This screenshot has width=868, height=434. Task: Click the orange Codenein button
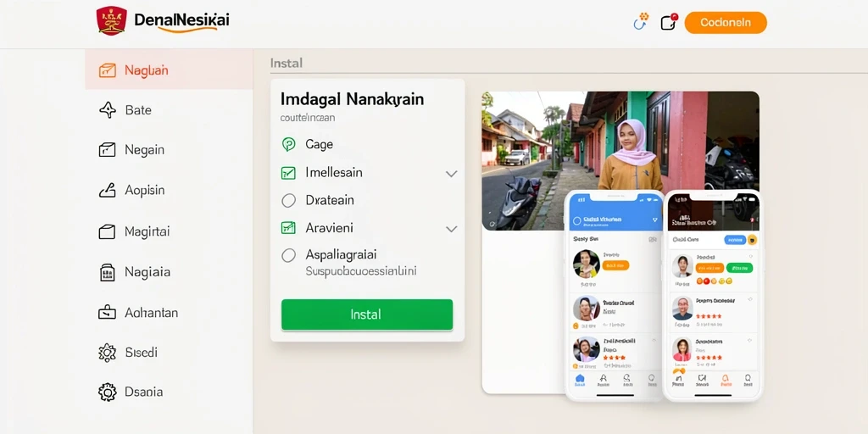[x=726, y=23]
